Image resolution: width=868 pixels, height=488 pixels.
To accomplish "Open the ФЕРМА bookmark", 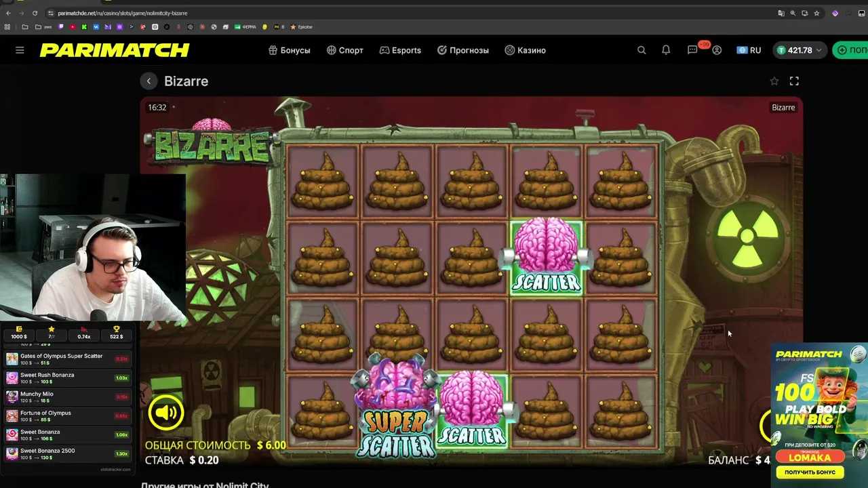I will [245, 27].
